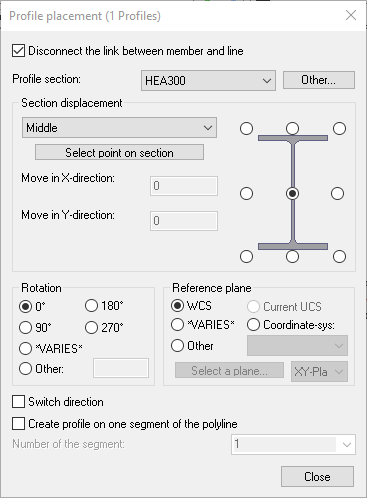Open the Profile section HEA300 dropdown
This screenshot has height=498, width=367.
pyautogui.click(x=208, y=80)
